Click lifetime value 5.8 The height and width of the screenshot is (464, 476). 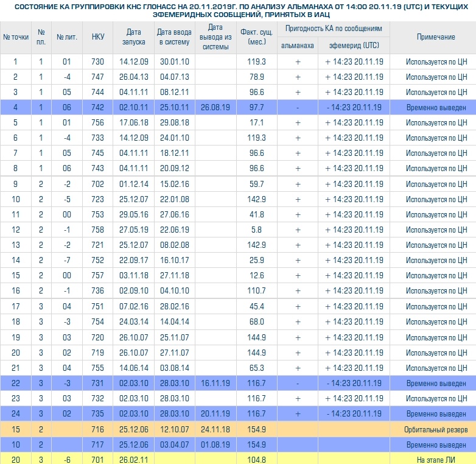coord(256,230)
